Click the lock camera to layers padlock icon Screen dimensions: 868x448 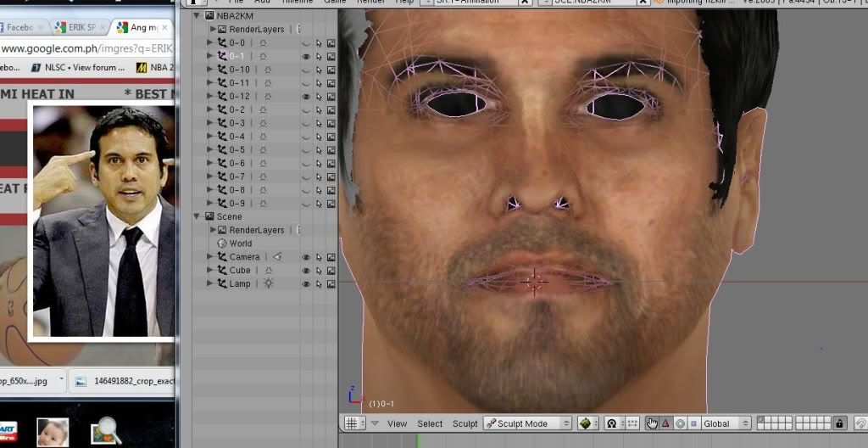pos(839,423)
